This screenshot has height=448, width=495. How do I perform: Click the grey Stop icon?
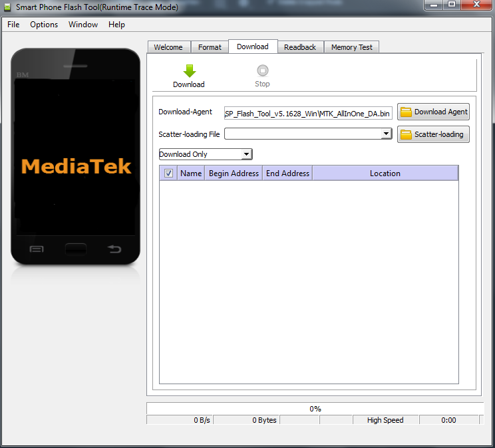tap(262, 70)
